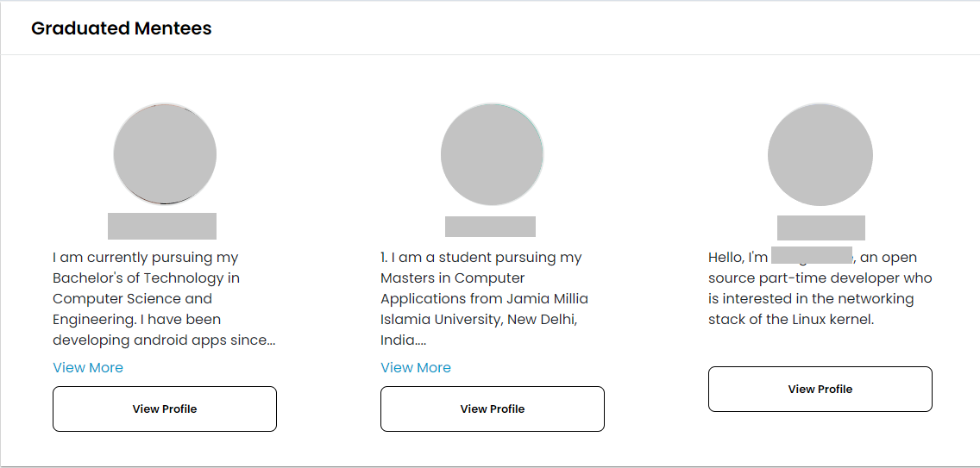This screenshot has height=468, width=980.
Task: Click the "Computer Science and" bio line
Action: (132, 298)
